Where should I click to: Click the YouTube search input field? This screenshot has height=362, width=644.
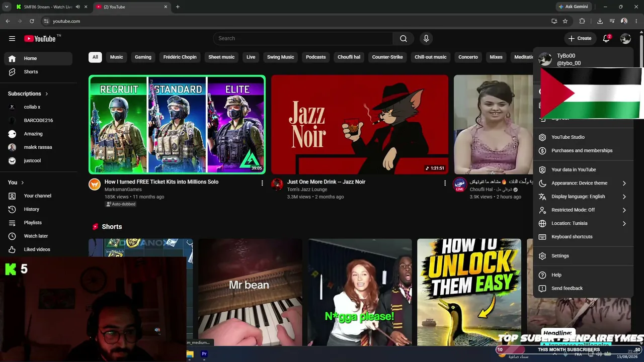(303, 39)
